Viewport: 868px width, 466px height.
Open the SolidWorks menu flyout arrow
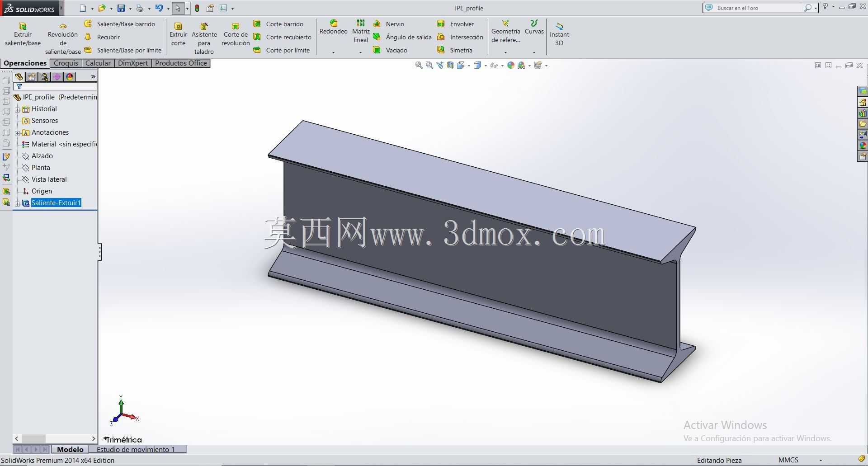click(x=61, y=8)
